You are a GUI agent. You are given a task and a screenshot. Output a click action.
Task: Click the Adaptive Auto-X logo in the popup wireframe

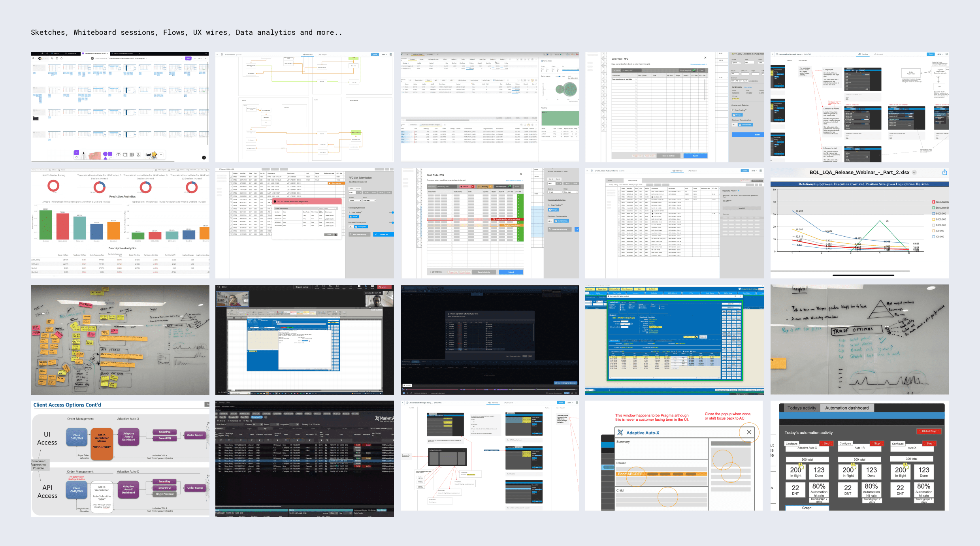(x=620, y=433)
